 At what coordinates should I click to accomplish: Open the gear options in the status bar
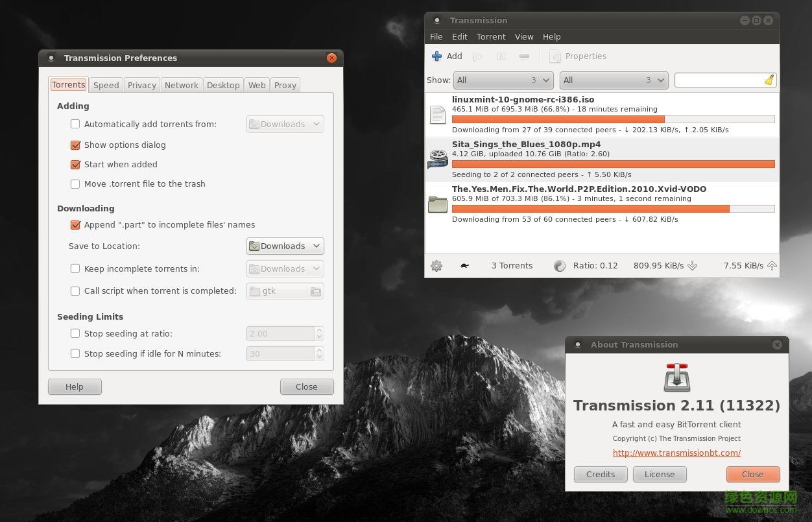(436, 265)
